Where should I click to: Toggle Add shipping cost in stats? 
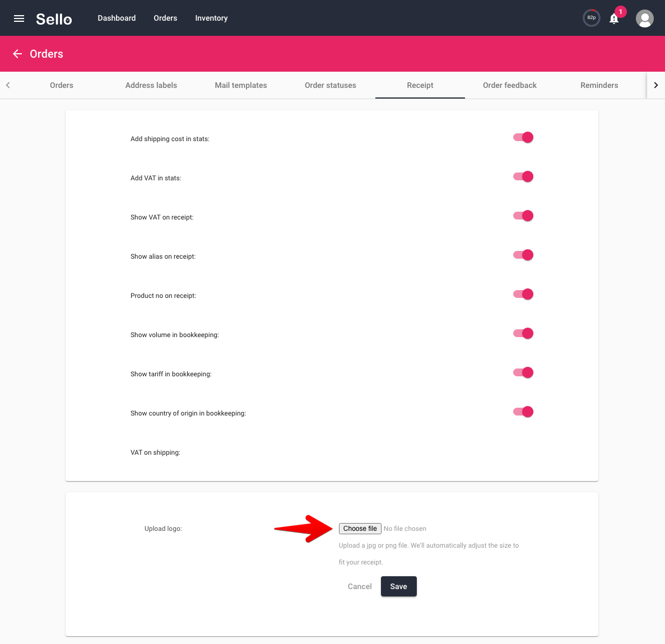(x=523, y=137)
